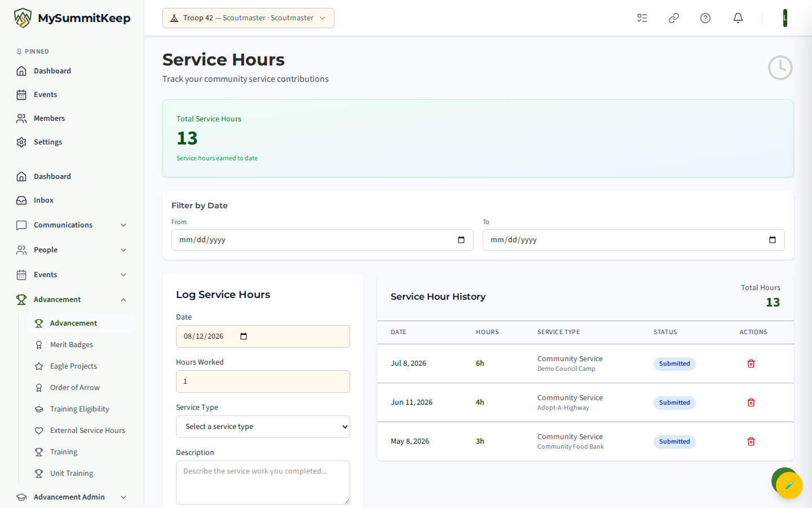Open Merit Badges page

click(x=81, y=345)
